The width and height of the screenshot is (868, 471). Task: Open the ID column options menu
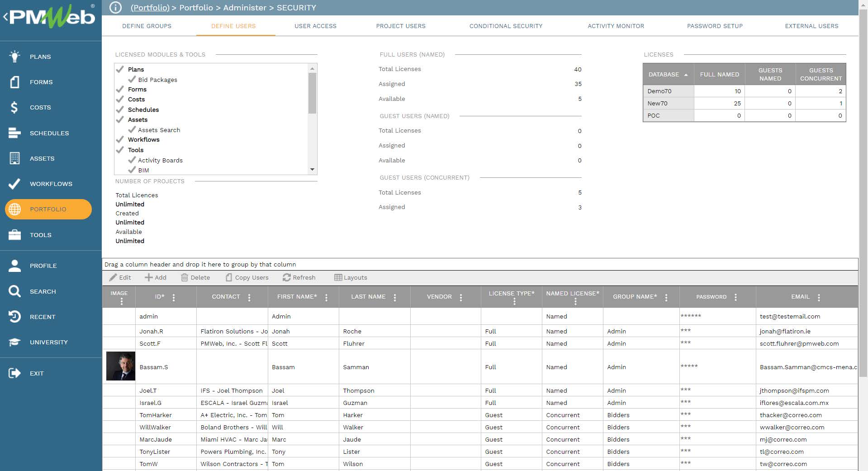click(174, 297)
